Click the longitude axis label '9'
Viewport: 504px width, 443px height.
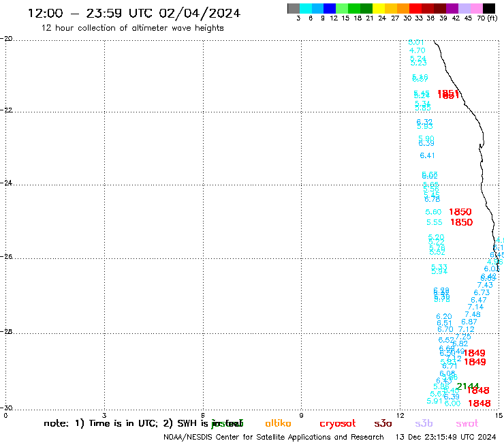click(301, 415)
